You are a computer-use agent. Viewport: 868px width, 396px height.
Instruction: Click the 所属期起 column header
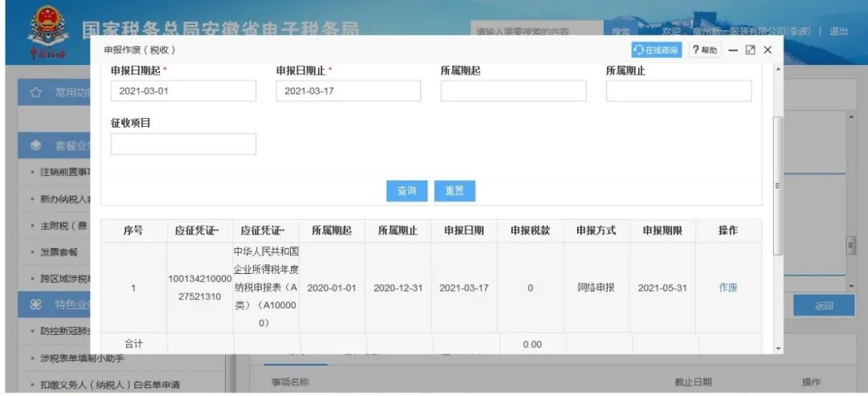click(332, 231)
